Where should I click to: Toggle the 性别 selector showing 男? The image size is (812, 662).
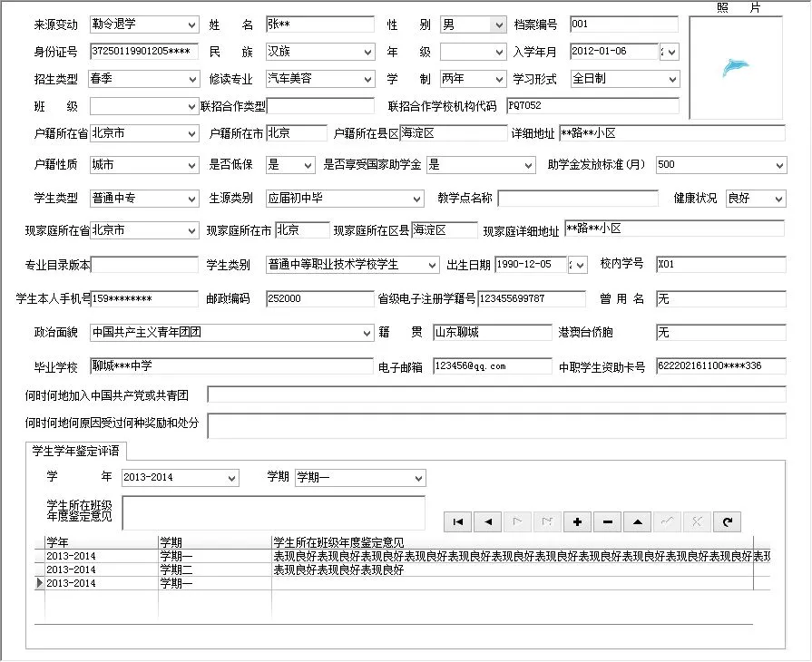497,24
